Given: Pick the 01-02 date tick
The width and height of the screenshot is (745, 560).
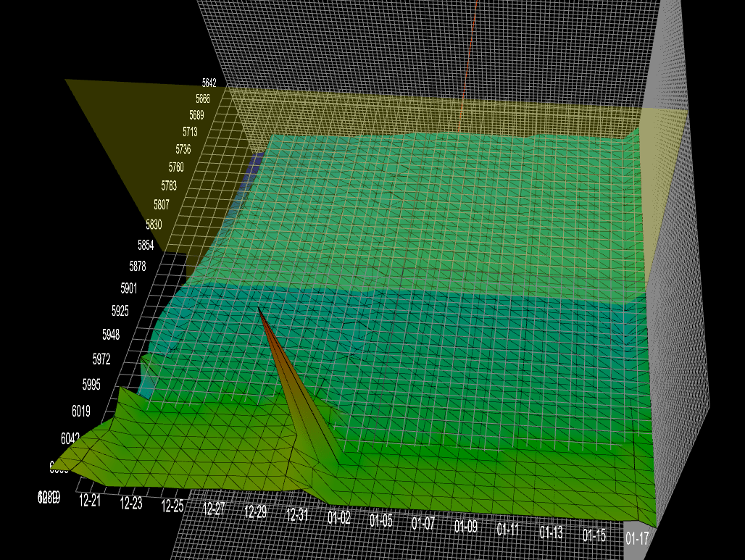Looking at the screenshot, I should (x=339, y=518).
